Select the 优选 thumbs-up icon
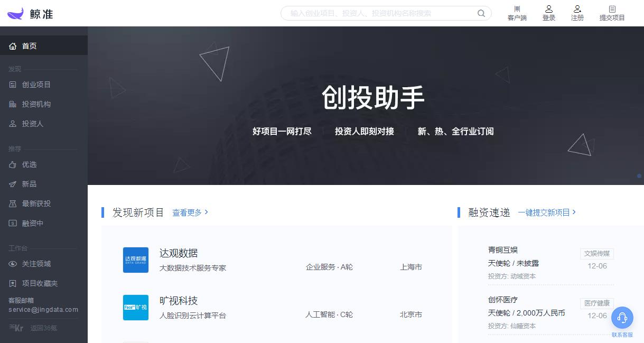Viewport: 644px width, 343px height. coord(12,164)
